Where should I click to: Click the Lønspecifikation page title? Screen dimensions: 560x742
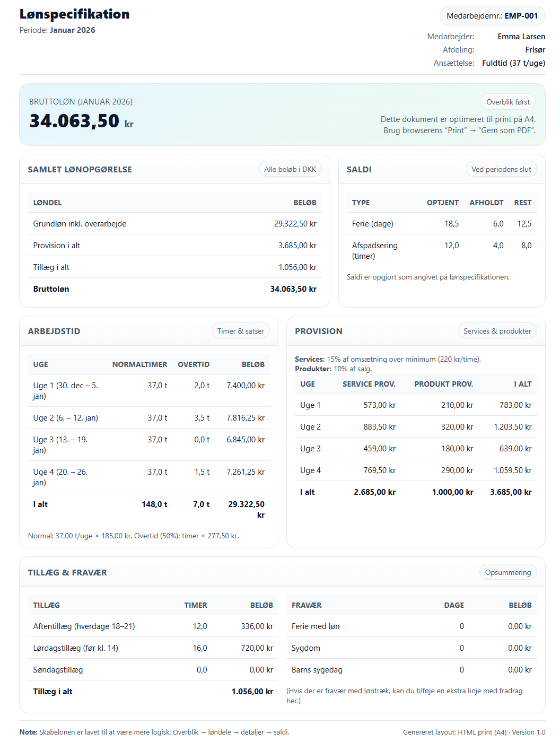click(x=75, y=14)
